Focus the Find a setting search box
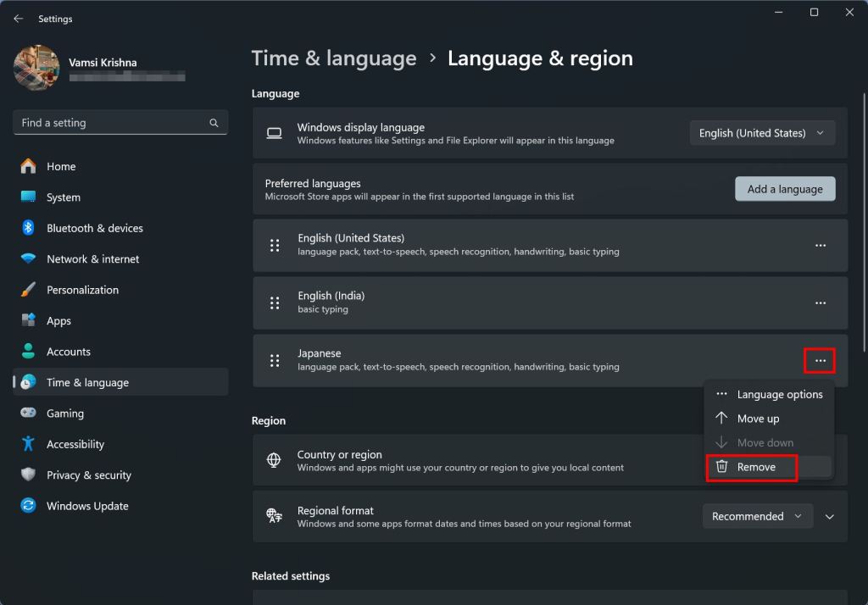 point(120,122)
